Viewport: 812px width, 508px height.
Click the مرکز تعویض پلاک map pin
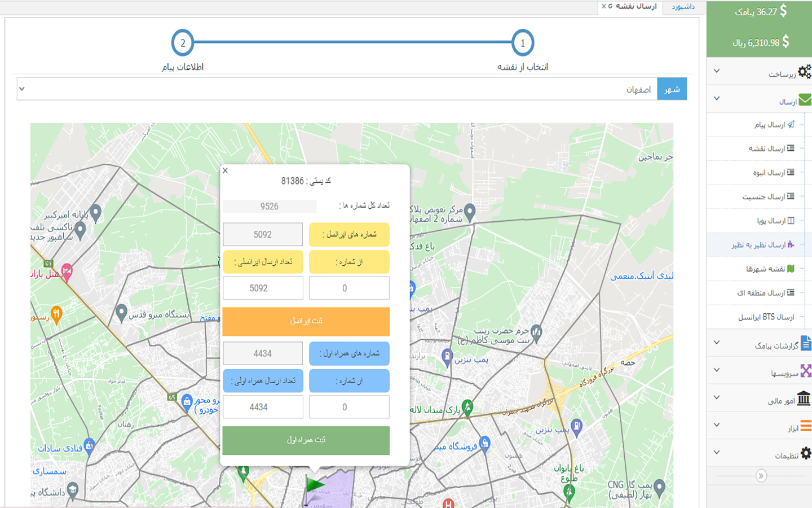pos(470,212)
